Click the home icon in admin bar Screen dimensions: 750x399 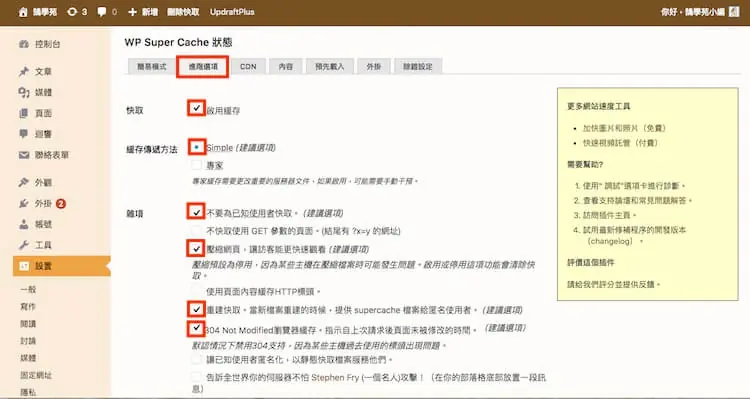click(x=22, y=12)
